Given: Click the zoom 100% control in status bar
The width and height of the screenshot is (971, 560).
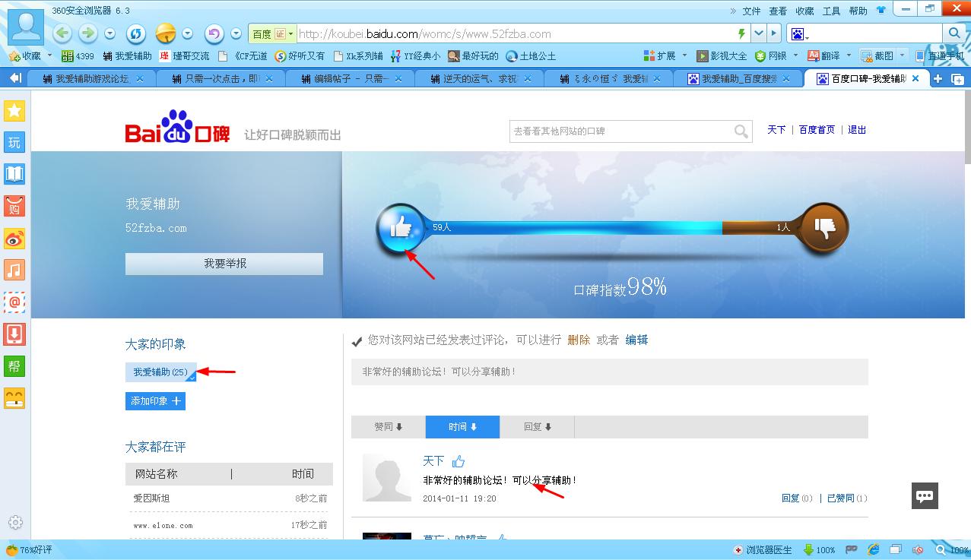Looking at the screenshot, I should tap(951, 550).
